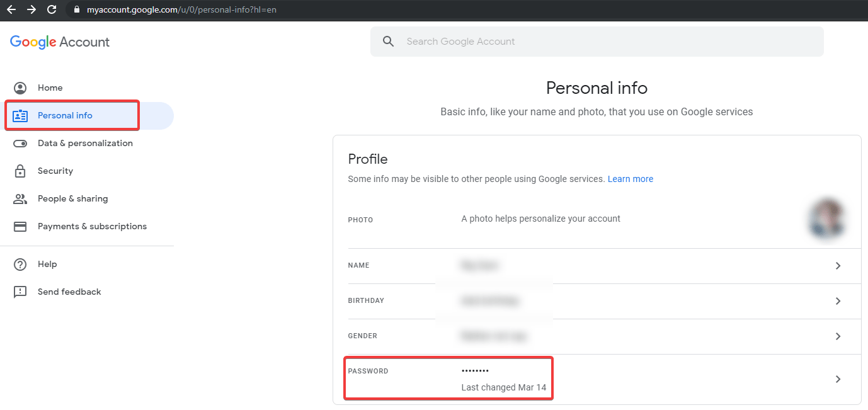
Task: Click the People & sharing icon
Action: 20,199
